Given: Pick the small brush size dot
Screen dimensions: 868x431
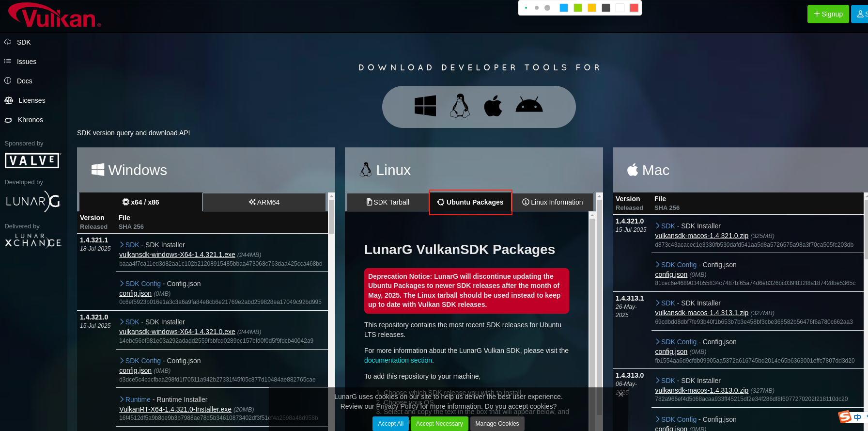Looking at the screenshot, I should pyautogui.click(x=526, y=8).
